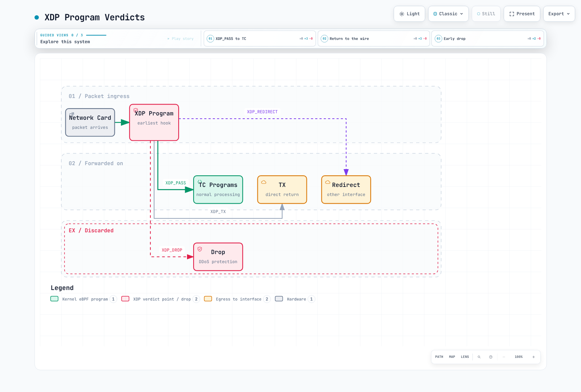581x392 pixels.
Task: Reset zoom via the 100% label
Action: (x=519, y=357)
